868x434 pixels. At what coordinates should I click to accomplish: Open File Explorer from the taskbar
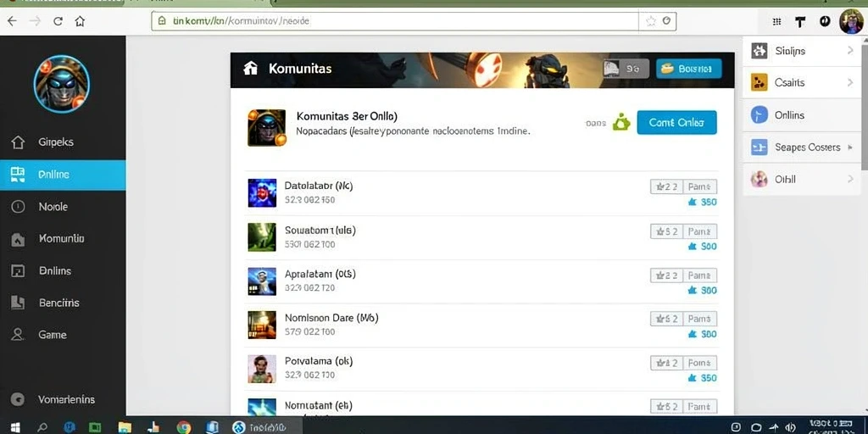125,427
